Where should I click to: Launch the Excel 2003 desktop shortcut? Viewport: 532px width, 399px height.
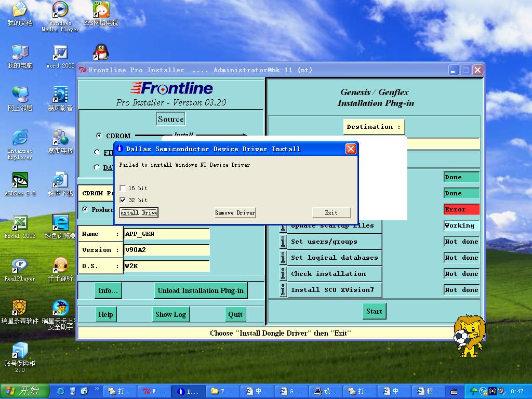tap(20, 227)
